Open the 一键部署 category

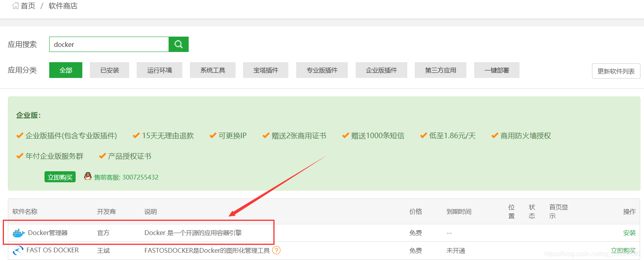[497, 70]
